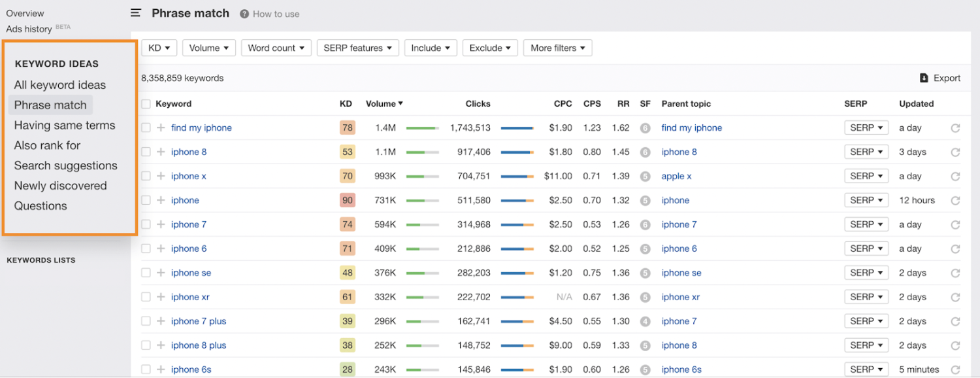This screenshot has height=378, width=980.
Task: Open the SERP dropdown for the iphone row
Action: tap(866, 201)
